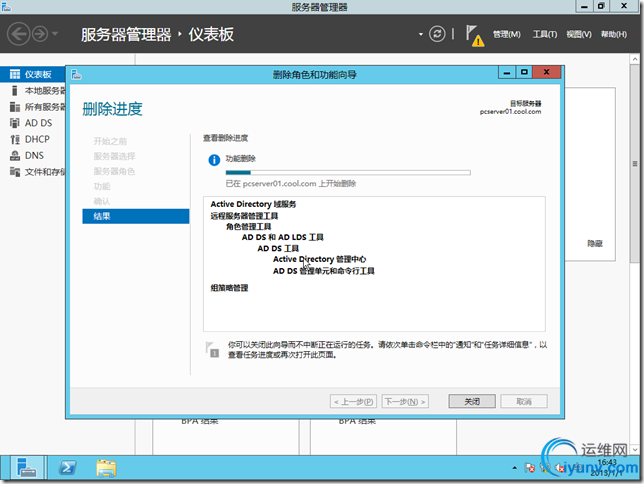This screenshot has height=484, width=644.
Task: Click AD DS 和 AD LDS 工具 entry
Action: 282,237
